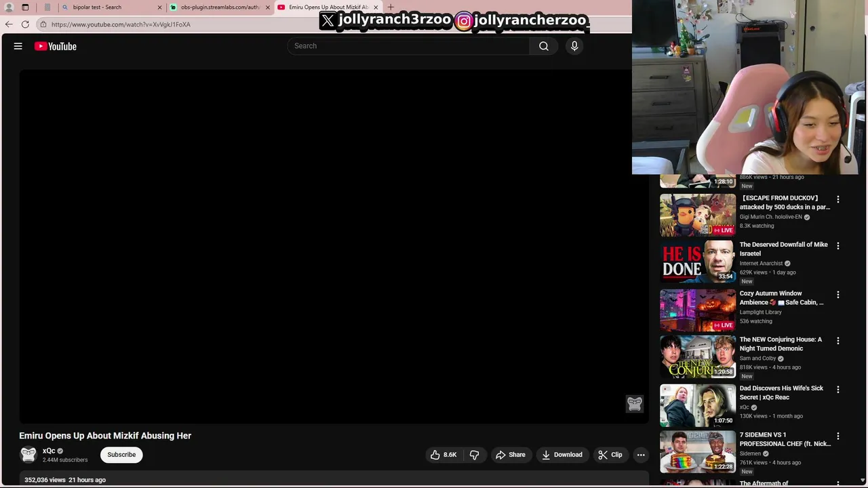The height and width of the screenshot is (488, 868).
Task: Focus the YouTube search field
Action: pyautogui.click(x=408, y=46)
